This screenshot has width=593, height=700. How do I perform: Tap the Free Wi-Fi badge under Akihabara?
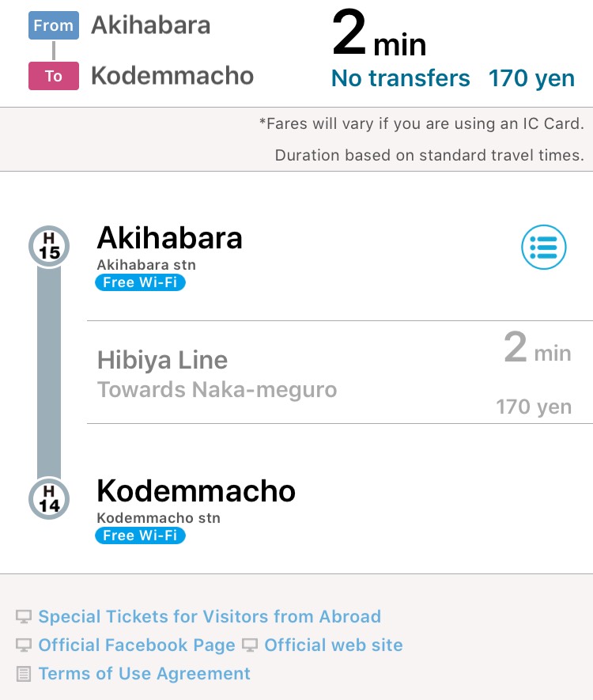pyautogui.click(x=140, y=282)
